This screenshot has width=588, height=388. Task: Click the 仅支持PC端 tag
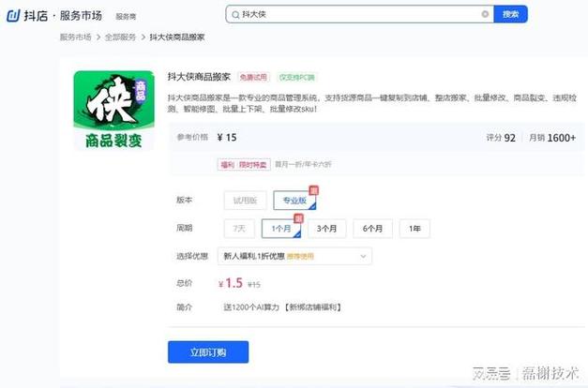click(x=296, y=77)
